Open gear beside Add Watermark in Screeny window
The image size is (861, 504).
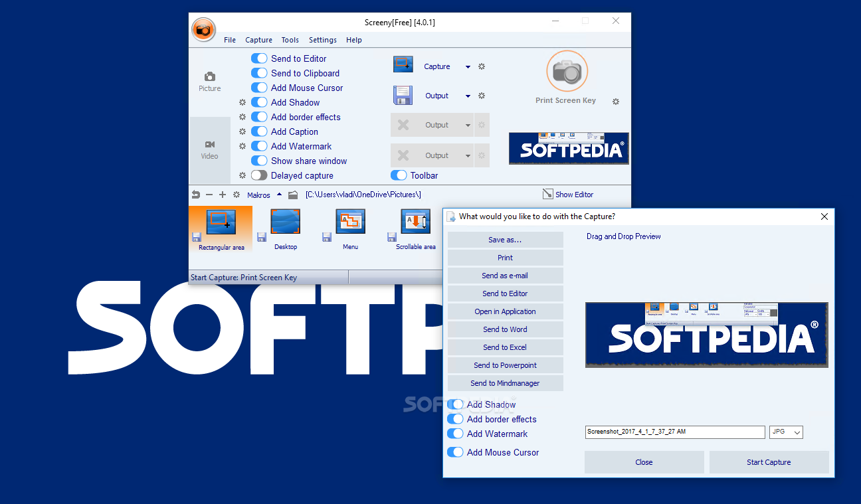(x=242, y=146)
